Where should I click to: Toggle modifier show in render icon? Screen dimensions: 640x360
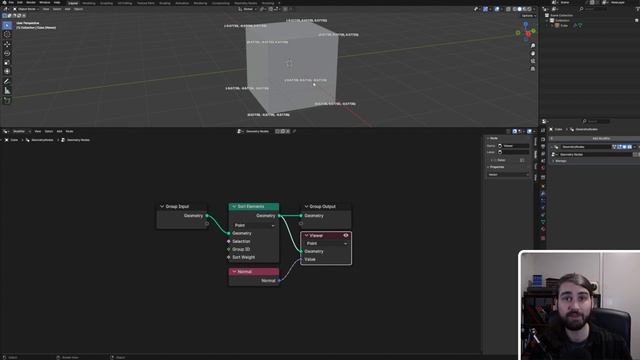tap(629, 147)
